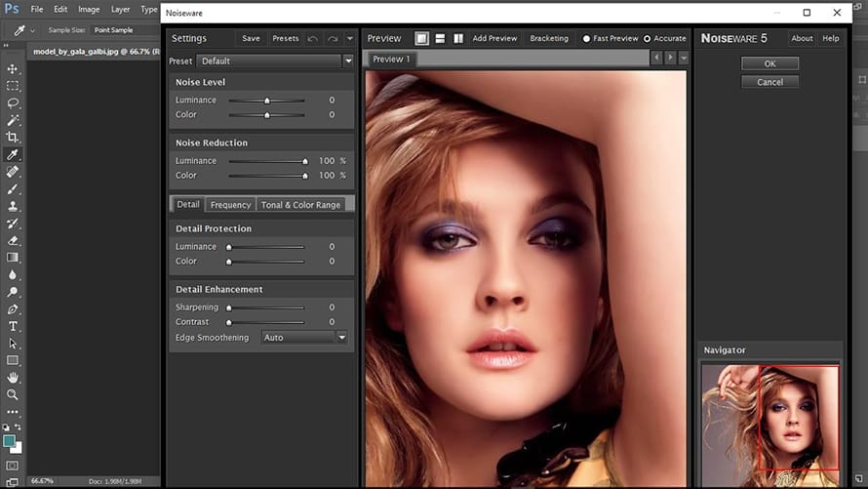Viewport: 868px width, 489px height.
Task: Click the OK button
Action: point(769,63)
